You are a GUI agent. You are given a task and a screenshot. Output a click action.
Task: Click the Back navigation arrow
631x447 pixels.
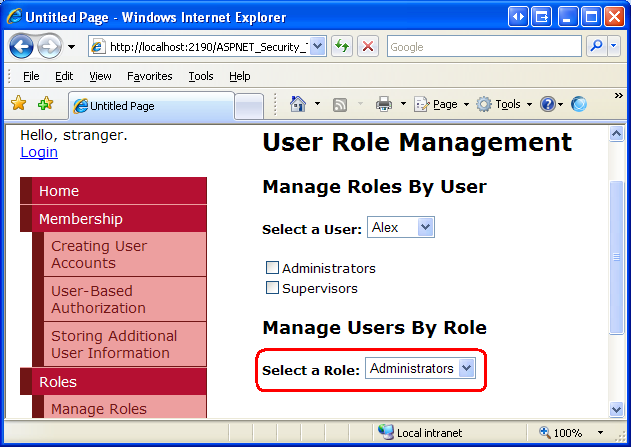point(21,47)
